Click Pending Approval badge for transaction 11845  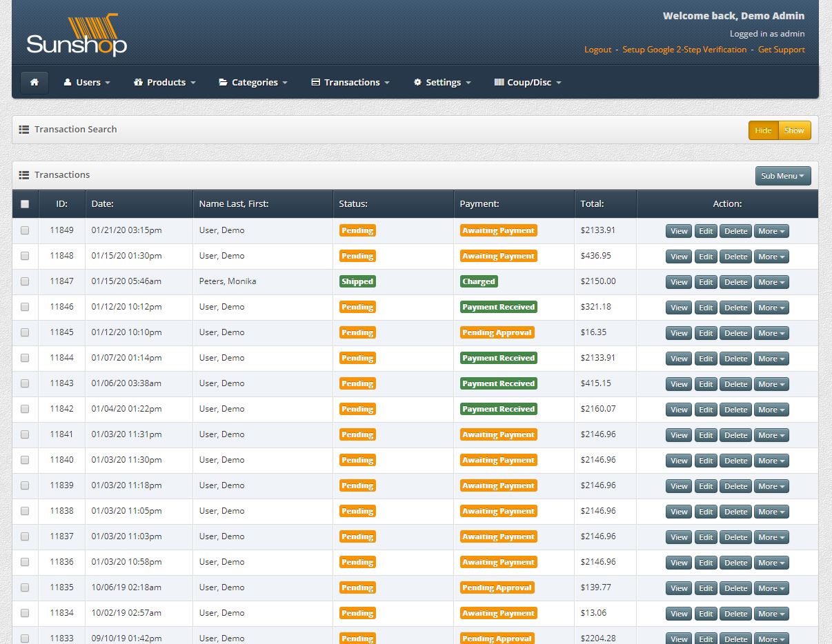(497, 332)
